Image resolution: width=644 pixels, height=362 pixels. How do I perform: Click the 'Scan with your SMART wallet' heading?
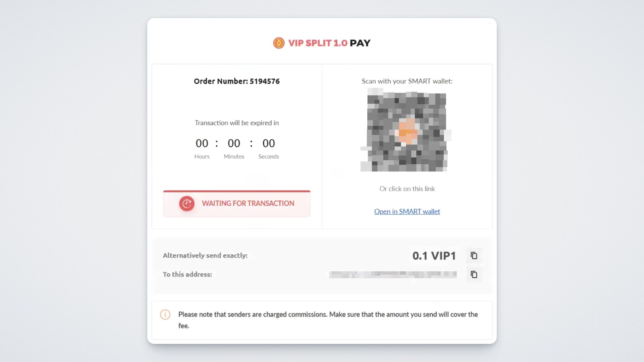point(407,81)
